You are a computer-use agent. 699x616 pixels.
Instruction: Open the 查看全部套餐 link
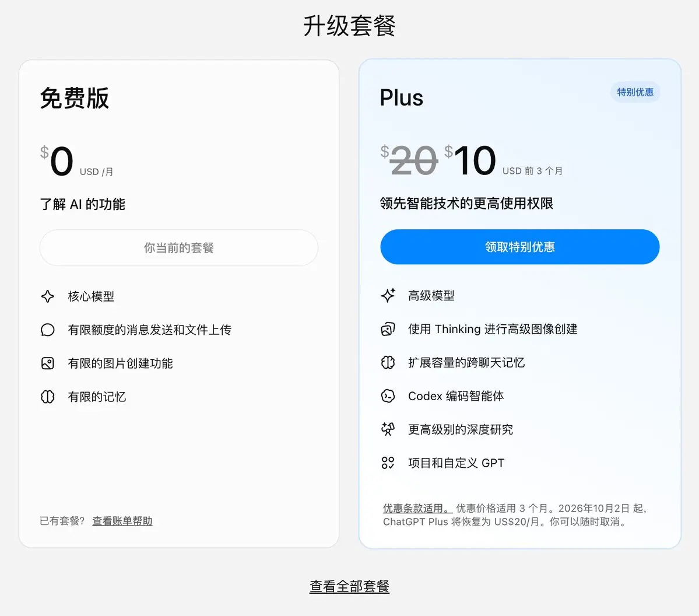[x=350, y=586]
